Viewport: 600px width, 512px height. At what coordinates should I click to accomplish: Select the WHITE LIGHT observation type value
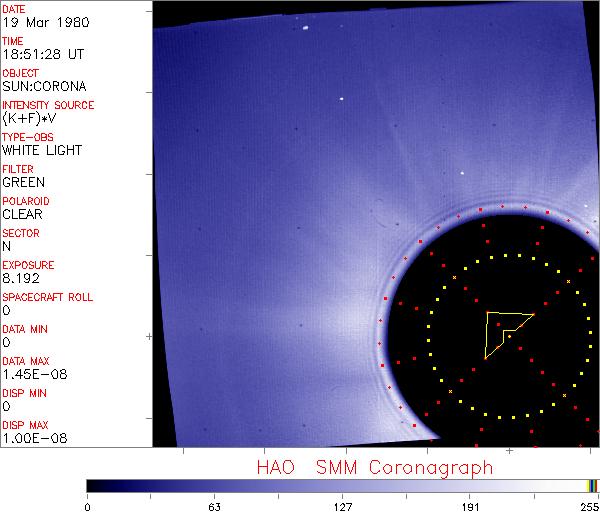(42, 151)
